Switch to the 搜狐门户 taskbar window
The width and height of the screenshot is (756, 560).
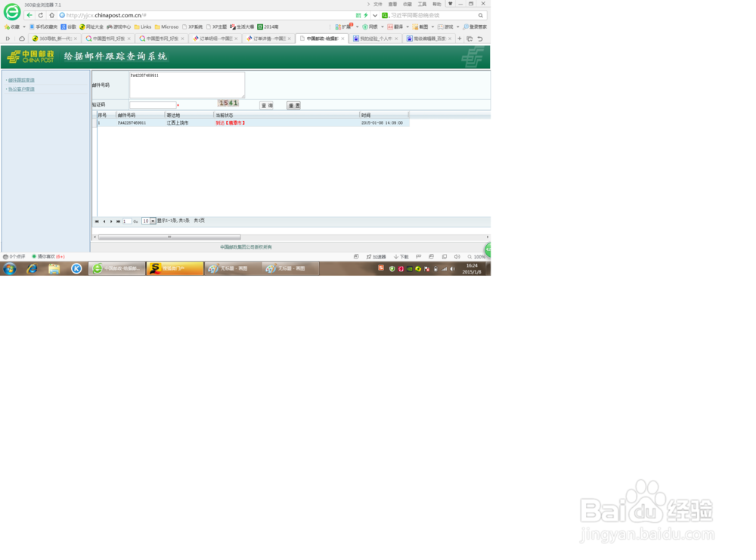point(175,268)
